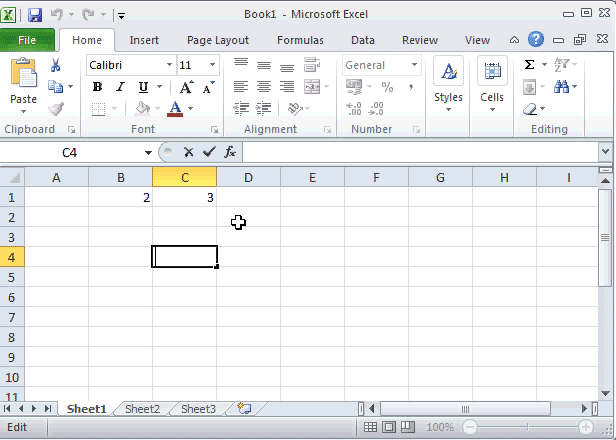Expand the General number format dropdown
The width and height of the screenshot is (616, 440).
tap(414, 65)
